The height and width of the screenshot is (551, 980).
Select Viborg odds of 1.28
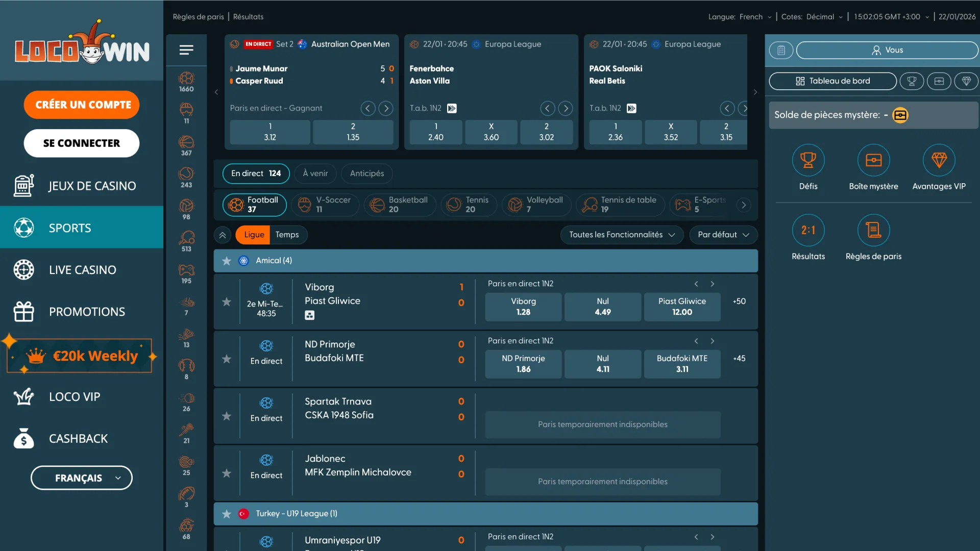(523, 307)
